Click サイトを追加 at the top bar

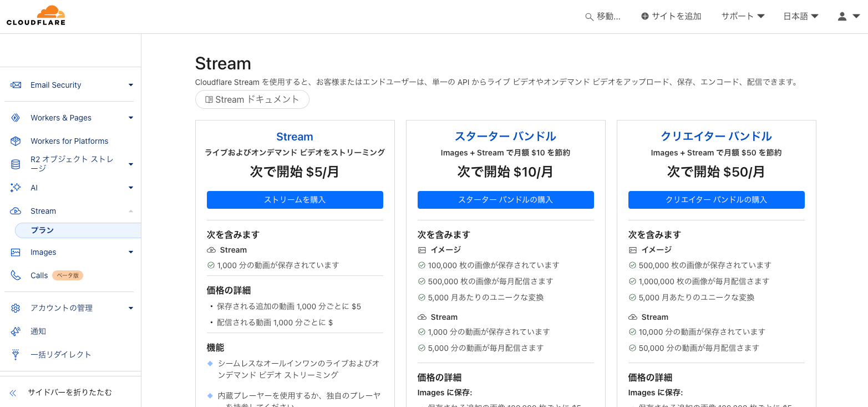pos(671,16)
